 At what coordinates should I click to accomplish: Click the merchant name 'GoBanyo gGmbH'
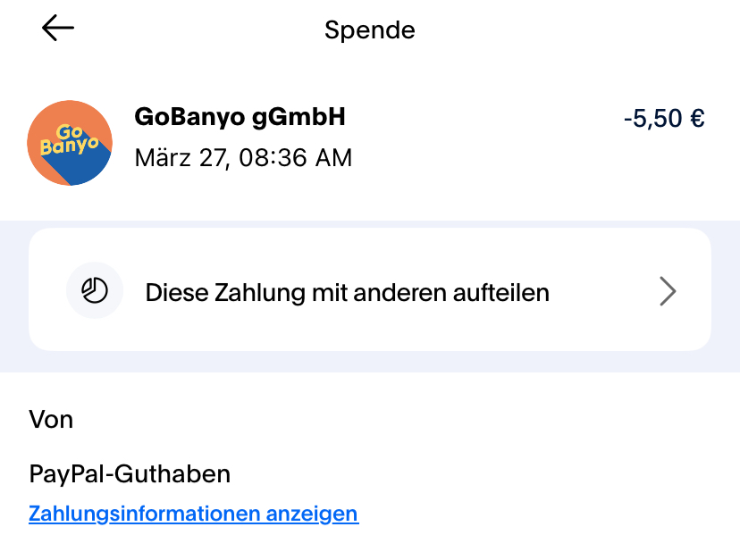(240, 117)
